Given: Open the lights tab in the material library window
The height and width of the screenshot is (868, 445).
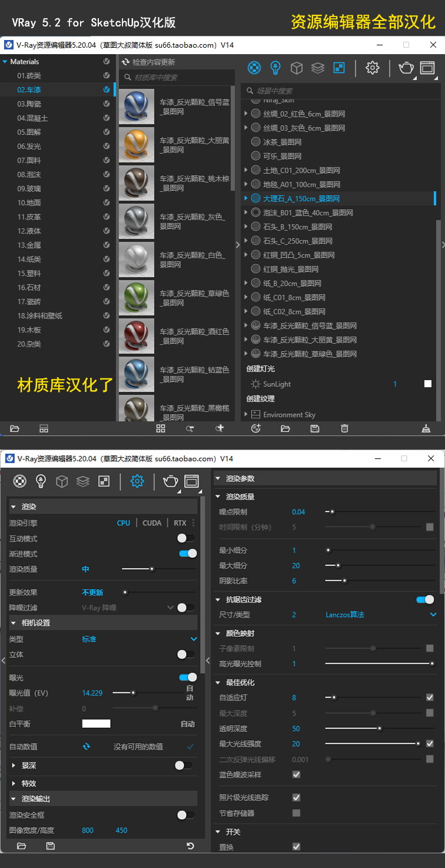Looking at the screenshot, I should [x=275, y=68].
